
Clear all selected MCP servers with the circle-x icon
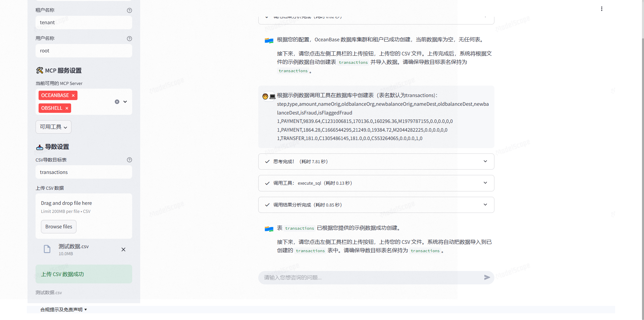click(117, 101)
